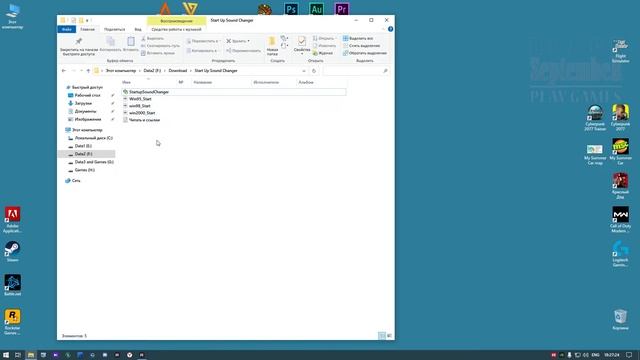Click Data2 (F:) in the address breadcrumb
640x360 pixels.
click(x=152, y=71)
